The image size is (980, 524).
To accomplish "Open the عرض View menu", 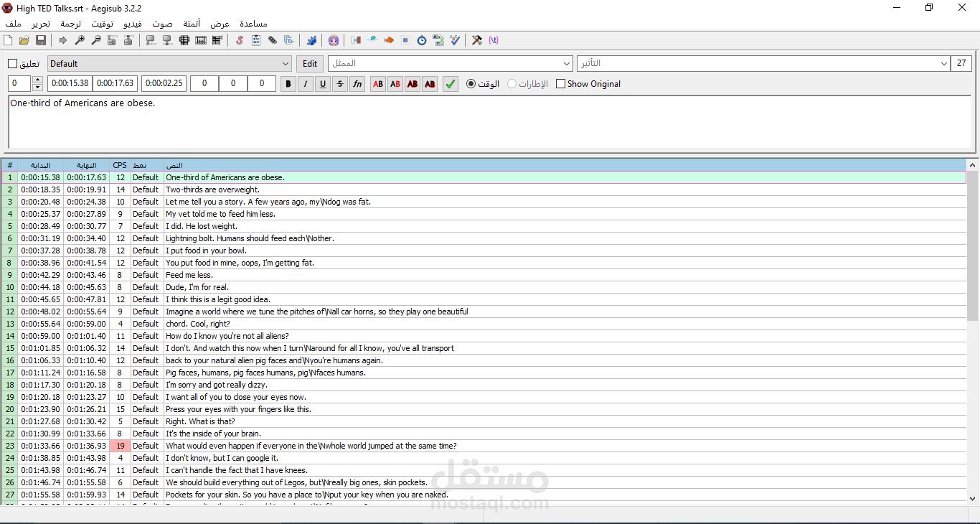I will 220,24.
